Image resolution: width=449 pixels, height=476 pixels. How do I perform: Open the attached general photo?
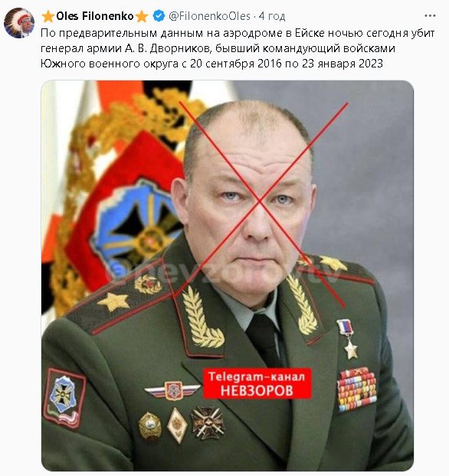click(x=228, y=276)
